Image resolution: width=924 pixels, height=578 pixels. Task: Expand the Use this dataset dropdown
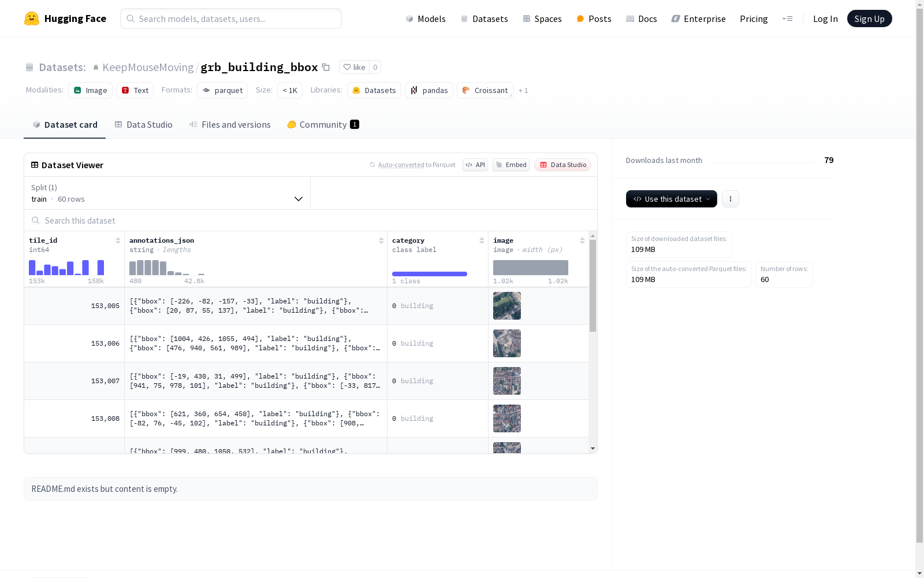pyautogui.click(x=672, y=199)
